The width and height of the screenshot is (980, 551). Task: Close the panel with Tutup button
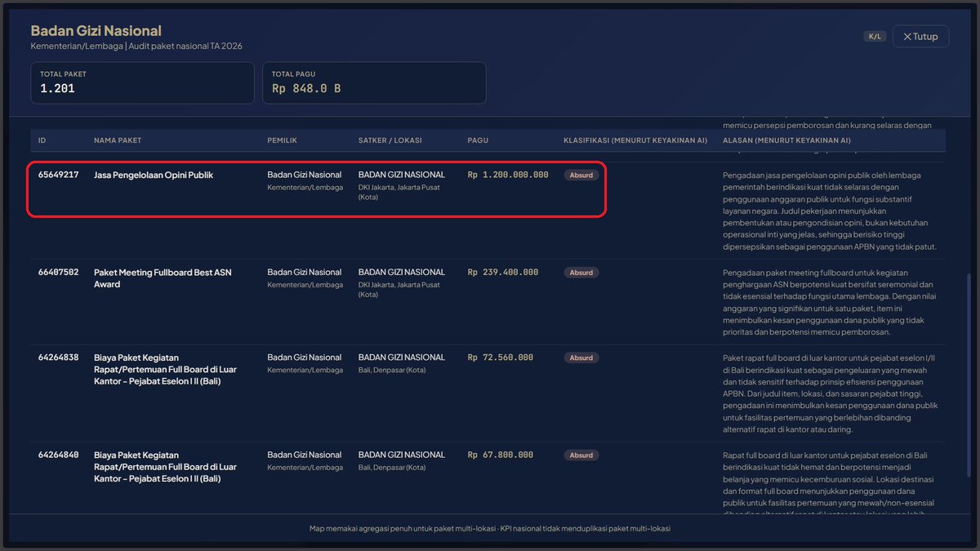click(920, 37)
